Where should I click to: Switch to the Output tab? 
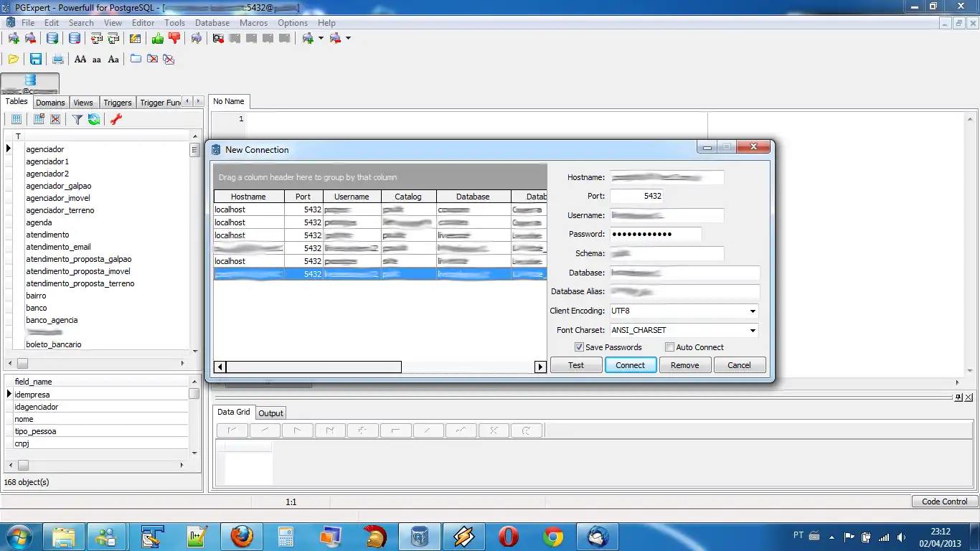click(271, 413)
